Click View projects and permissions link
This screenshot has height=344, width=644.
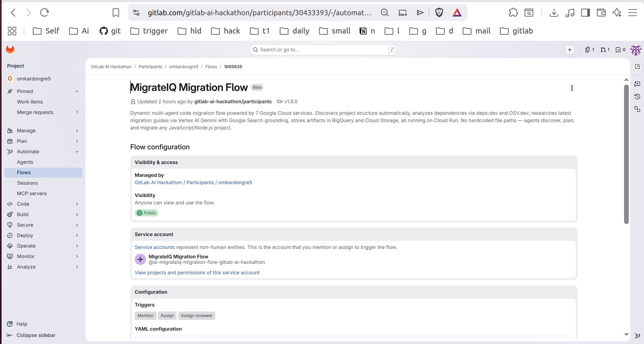pos(197,273)
